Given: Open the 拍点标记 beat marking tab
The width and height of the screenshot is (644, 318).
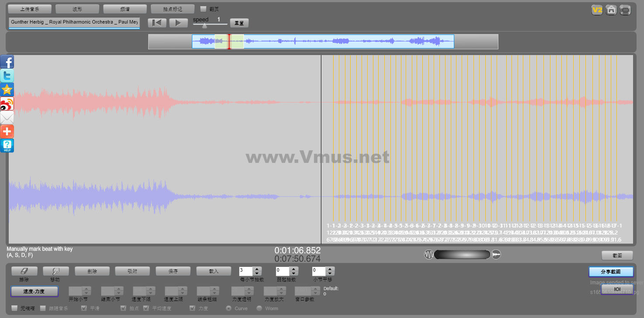Looking at the screenshot, I should (x=172, y=9).
